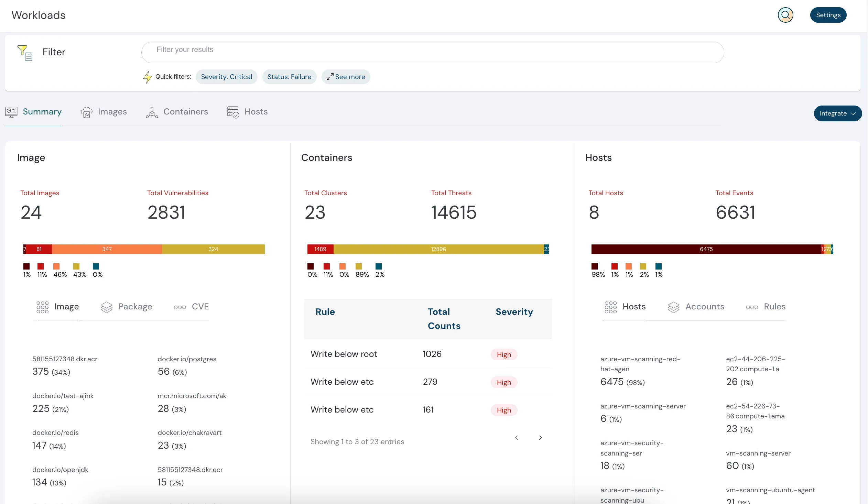
Task: Click the red severity legend swatch
Action: (x=40, y=267)
